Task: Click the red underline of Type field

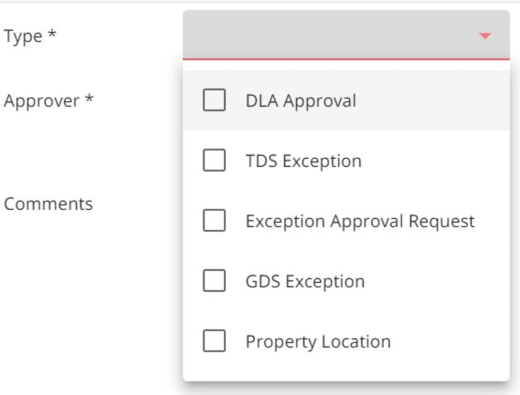Action: [346, 59]
